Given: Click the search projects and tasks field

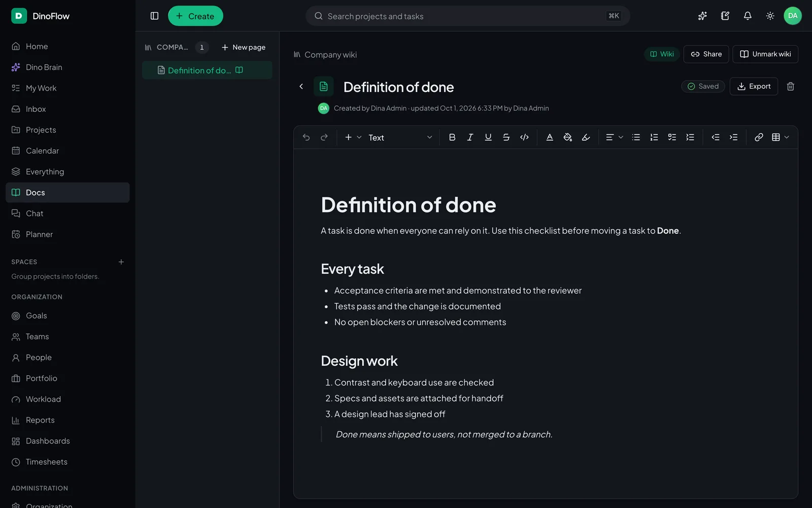Looking at the screenshot, I should click(x=468, y=16).
